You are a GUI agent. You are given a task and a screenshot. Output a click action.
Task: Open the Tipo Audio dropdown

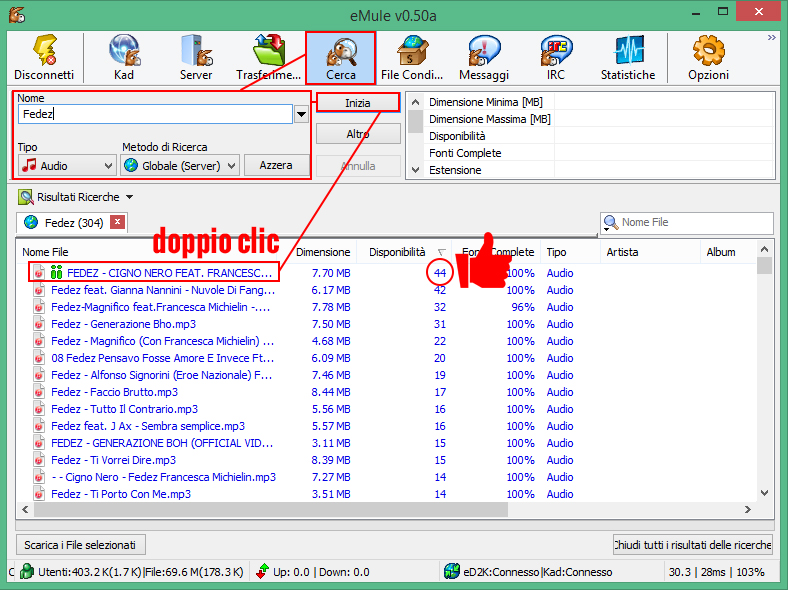[67, 165]
